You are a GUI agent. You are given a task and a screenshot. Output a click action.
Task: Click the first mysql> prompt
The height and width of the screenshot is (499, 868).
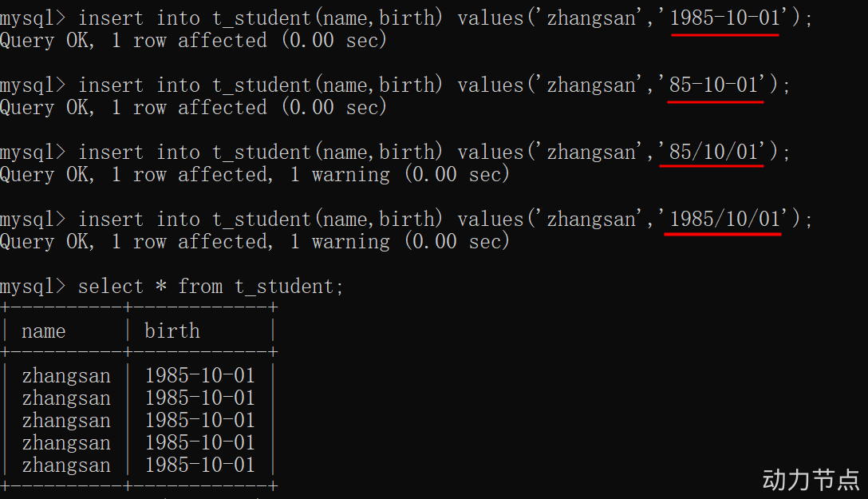[33, 18]
